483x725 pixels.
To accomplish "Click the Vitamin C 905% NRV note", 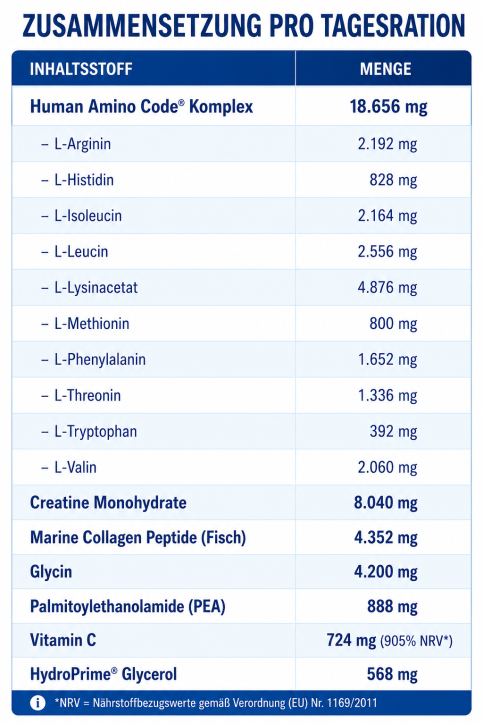I will point(416,641).
